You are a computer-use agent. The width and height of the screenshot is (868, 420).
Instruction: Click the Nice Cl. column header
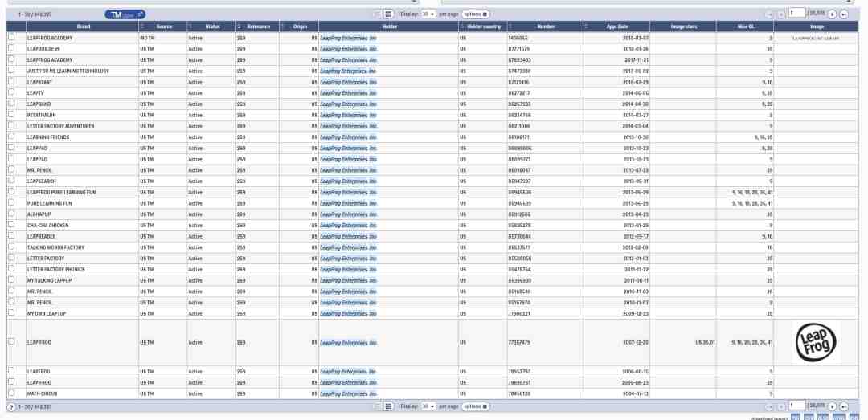click(745, 27)
